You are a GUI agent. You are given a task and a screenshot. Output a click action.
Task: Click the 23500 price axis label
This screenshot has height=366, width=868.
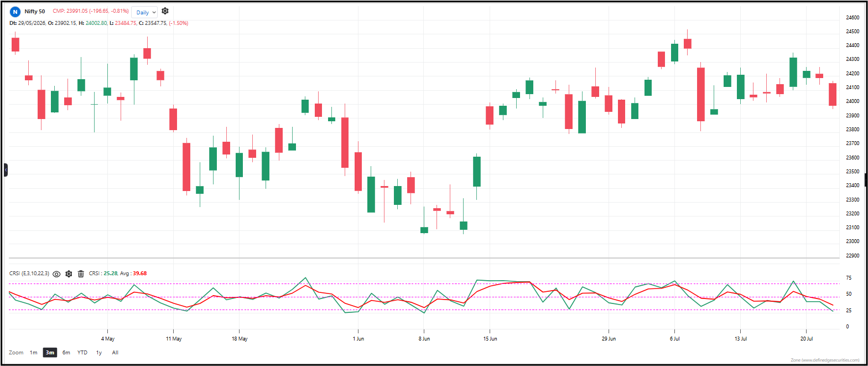(853, 172)
